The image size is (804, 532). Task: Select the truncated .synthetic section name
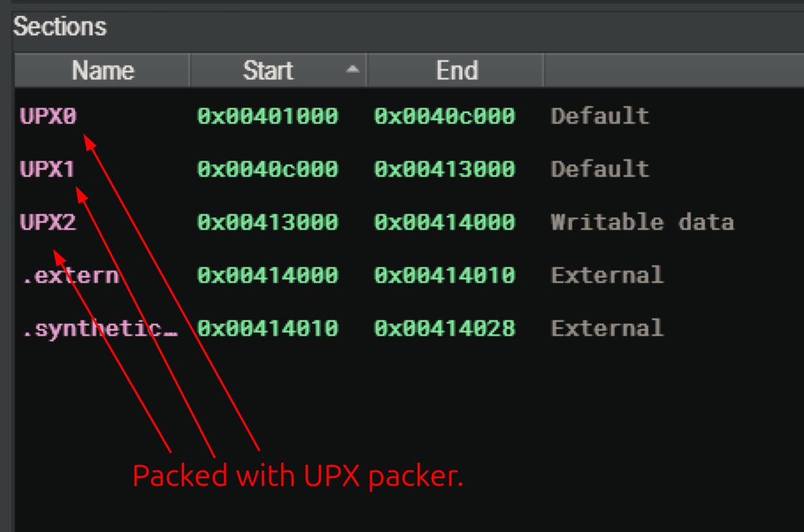[99, 328]
